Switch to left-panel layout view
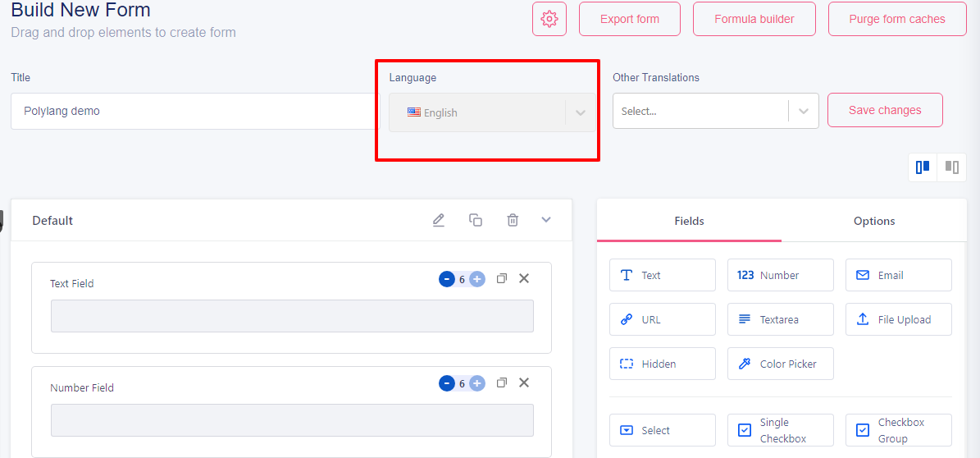The image size is (980, 458). tap(923, 167)
